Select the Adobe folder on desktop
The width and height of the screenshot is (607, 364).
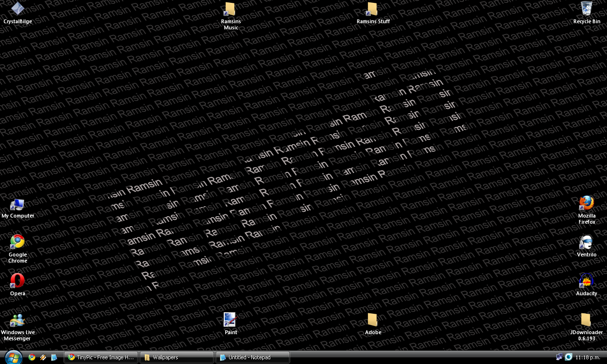click(x=373, y=320)
